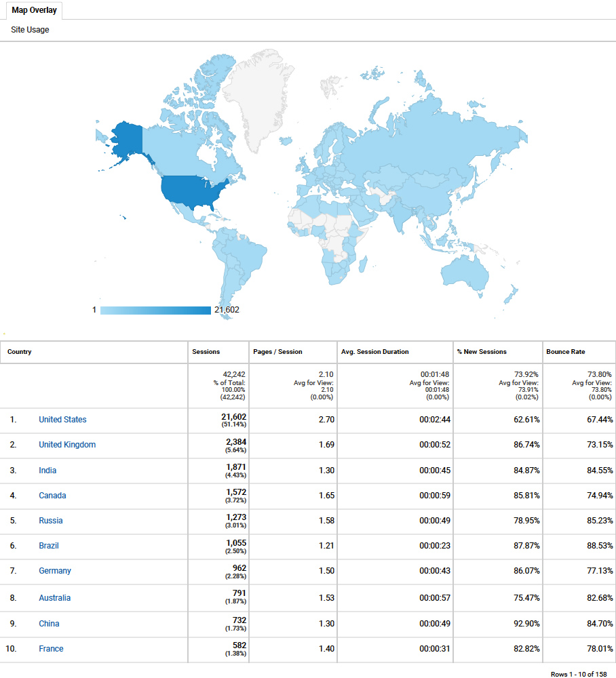Open the Map Overlay tab
The height and width of the screenshot is (678, 616).
(x=34, y=10)
